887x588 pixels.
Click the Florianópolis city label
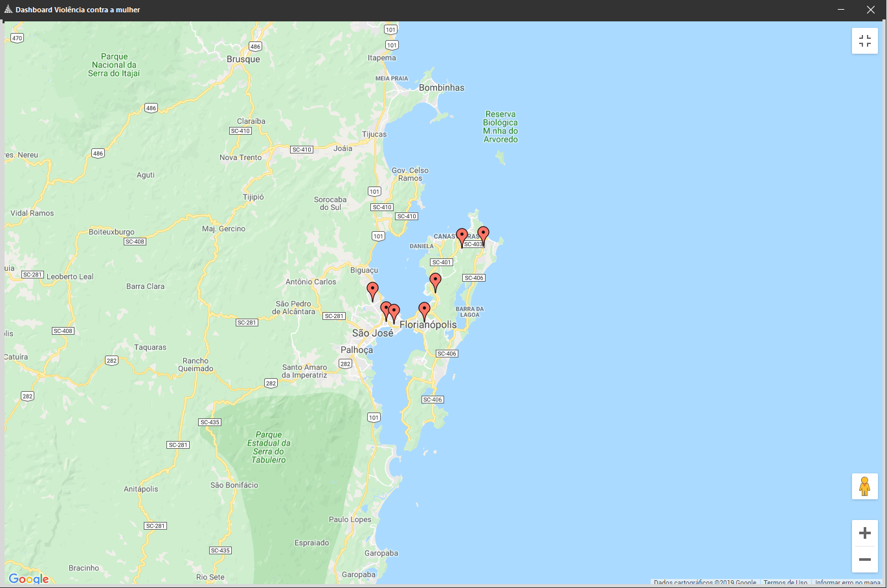[428, 324]
